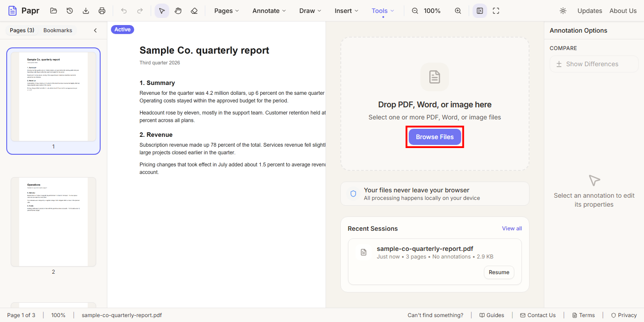
Task: Undo the last action
Action: pyautogui.click(x=124, y=11)
